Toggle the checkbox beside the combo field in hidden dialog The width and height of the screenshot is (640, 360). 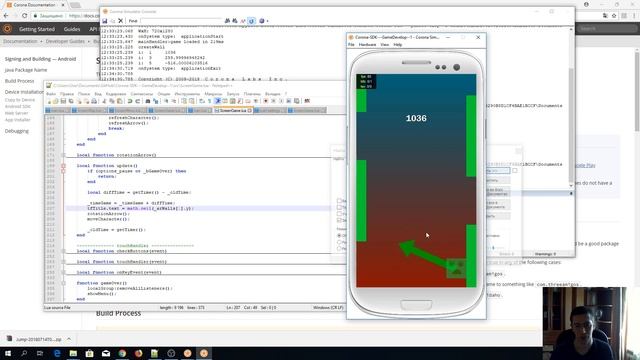[515, 171]
